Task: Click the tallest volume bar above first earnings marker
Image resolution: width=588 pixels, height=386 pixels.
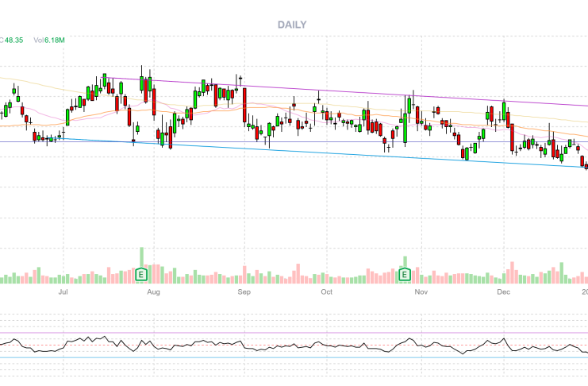Action: (x=142, y=257)
